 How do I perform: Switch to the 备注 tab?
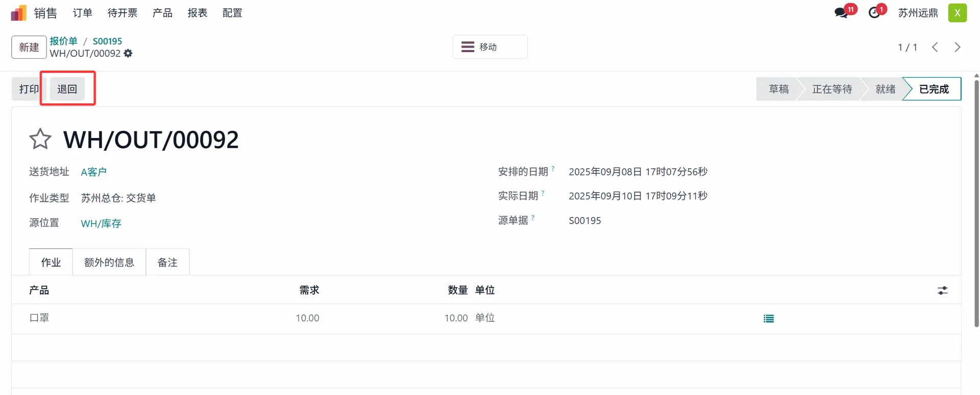pos(167,262)
